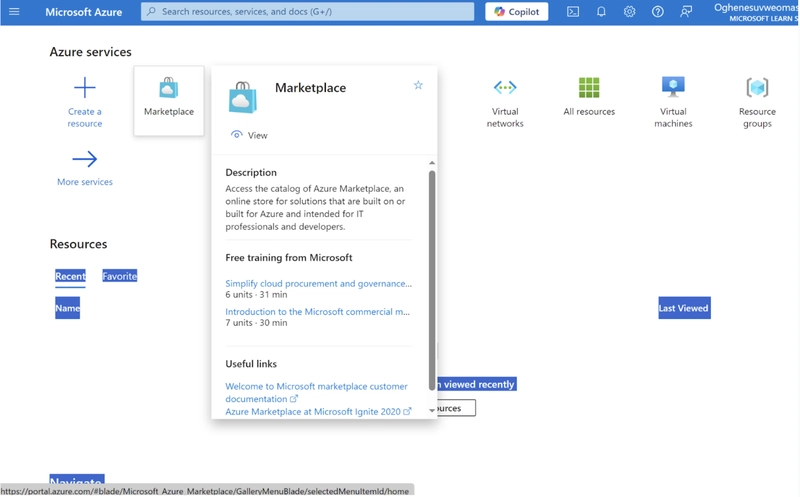Click the 'Useful links' heading
Viewport: 800px width, 497px height.
(x=251, y=364)
